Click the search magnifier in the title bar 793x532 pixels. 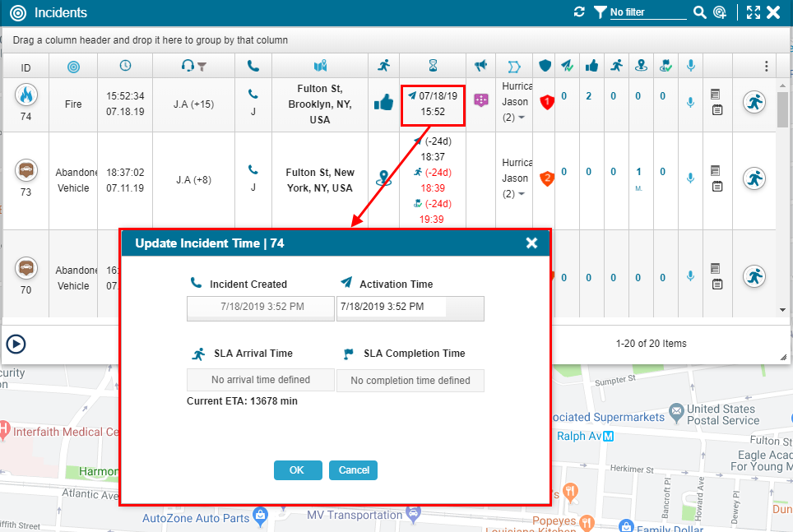click(x=699, y=12)
